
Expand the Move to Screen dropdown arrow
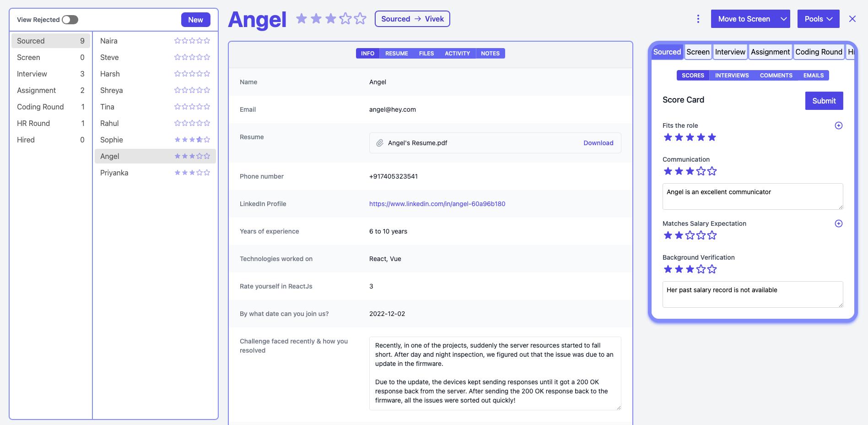(x=783, y=19)
